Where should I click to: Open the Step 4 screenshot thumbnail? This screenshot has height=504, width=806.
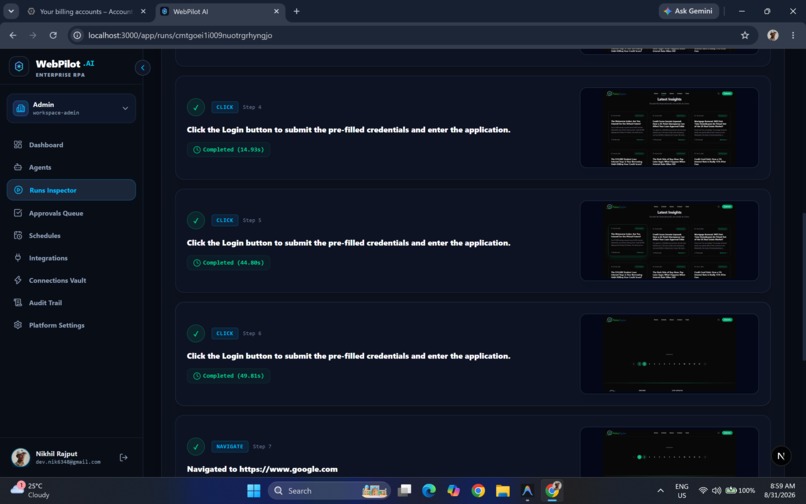pos(669,128)
